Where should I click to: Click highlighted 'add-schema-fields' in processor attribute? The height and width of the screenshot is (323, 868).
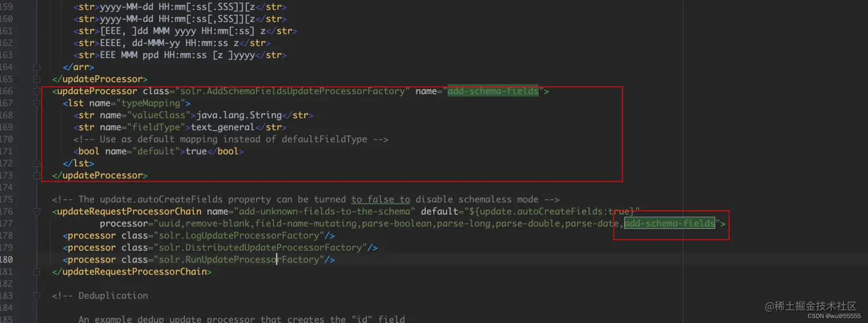tap(669, 224)
